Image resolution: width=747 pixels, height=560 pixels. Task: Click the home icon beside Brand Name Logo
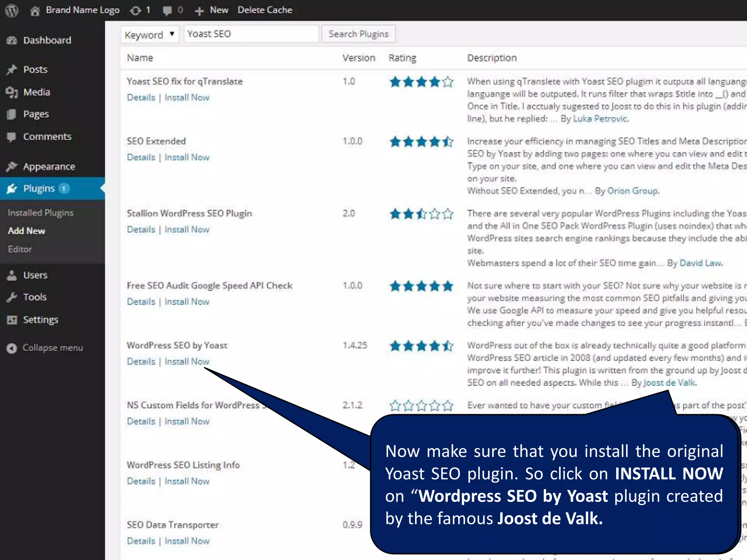click(x=35, y=11)
